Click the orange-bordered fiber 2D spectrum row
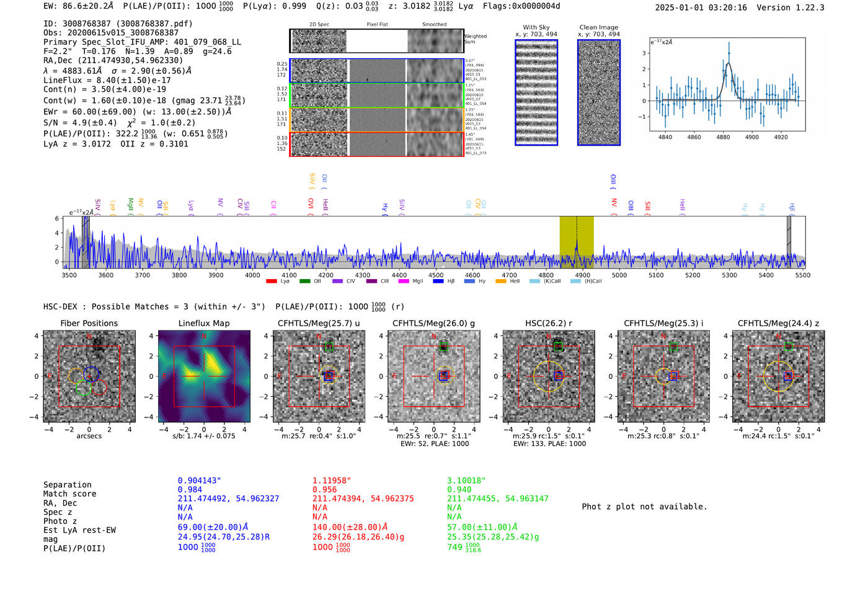 coord(376,120)
